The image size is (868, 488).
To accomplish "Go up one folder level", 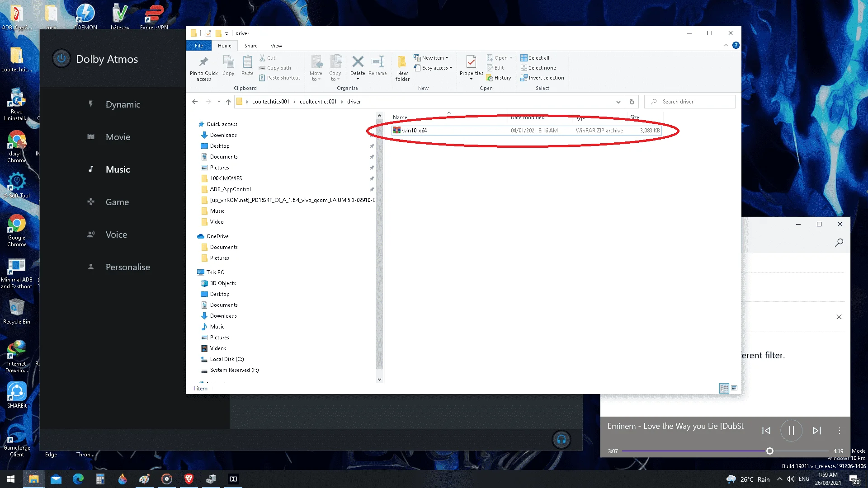I will point(228,102).
